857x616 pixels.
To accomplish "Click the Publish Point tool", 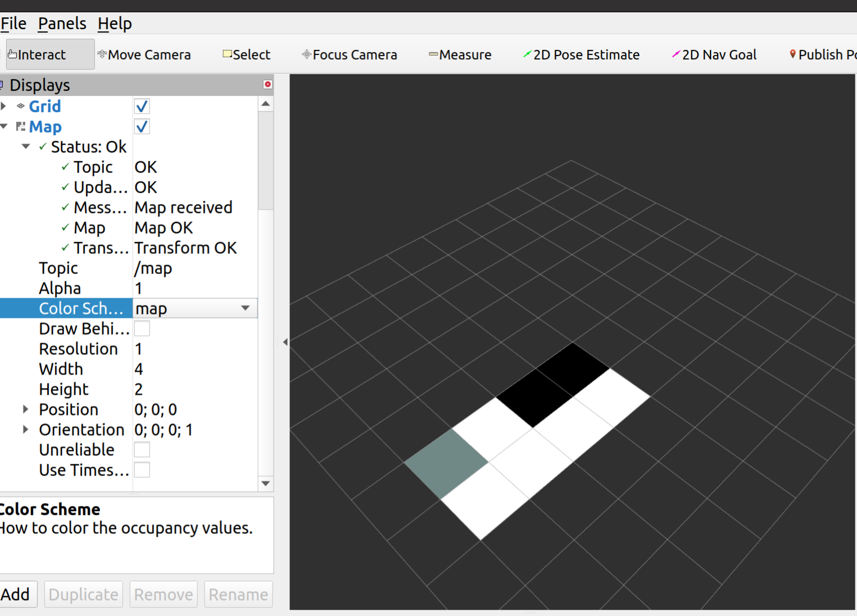I will (x=823, y=54).
